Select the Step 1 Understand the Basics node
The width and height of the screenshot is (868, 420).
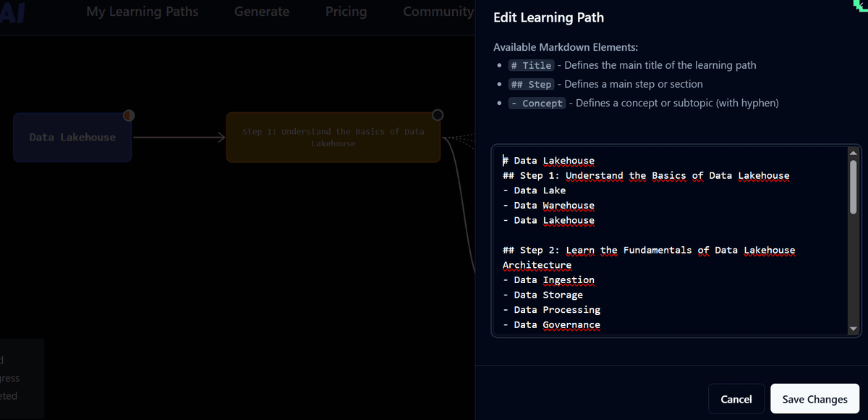coord(333,138)
